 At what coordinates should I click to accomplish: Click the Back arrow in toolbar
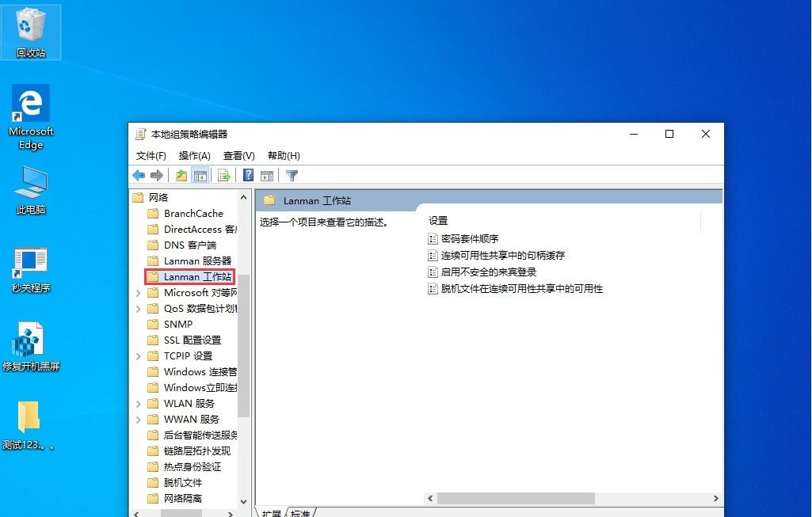pos(139,176)
